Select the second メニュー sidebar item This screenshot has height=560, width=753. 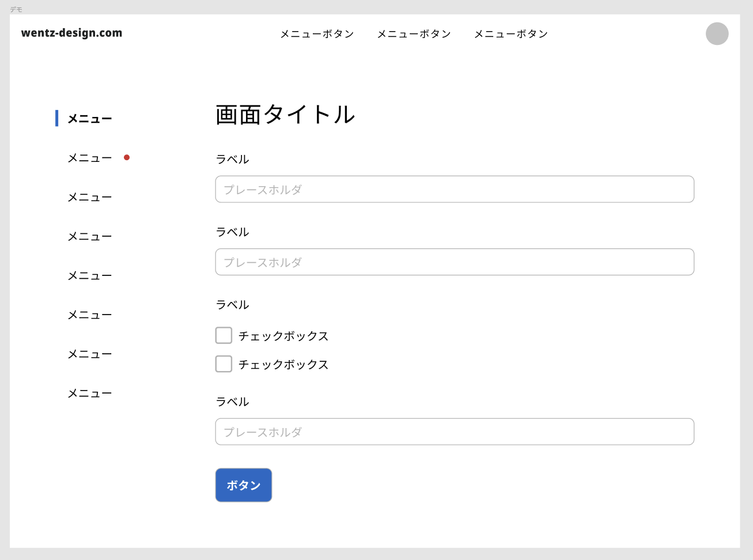click(x=89, y=157)
